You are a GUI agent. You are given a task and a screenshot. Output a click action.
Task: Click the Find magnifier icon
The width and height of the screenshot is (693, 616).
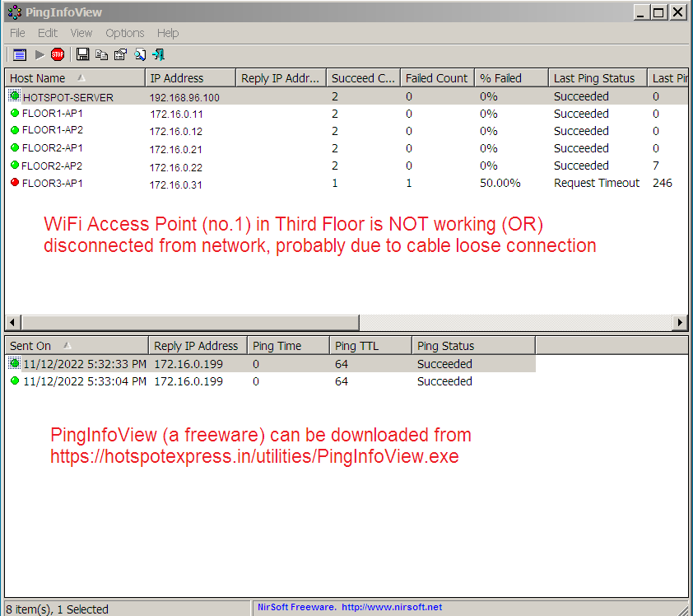click(139, 54)
